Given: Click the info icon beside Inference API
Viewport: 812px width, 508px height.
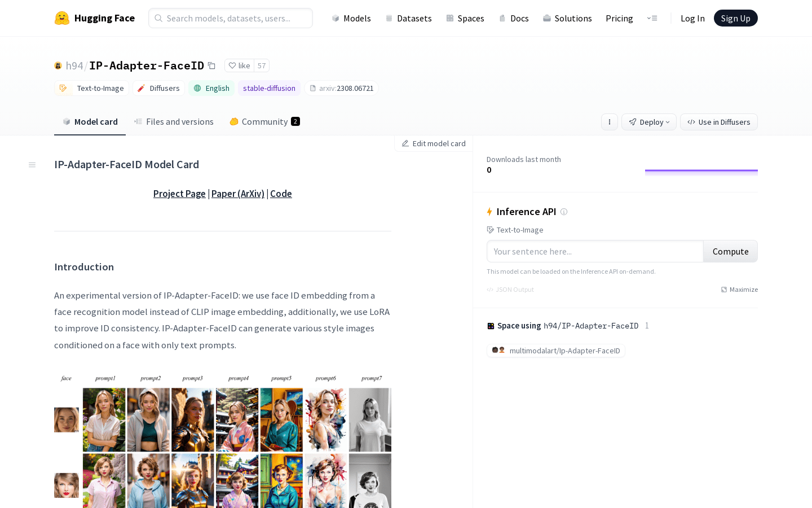Looking at the screenshot, I should (x=564, y=212).
